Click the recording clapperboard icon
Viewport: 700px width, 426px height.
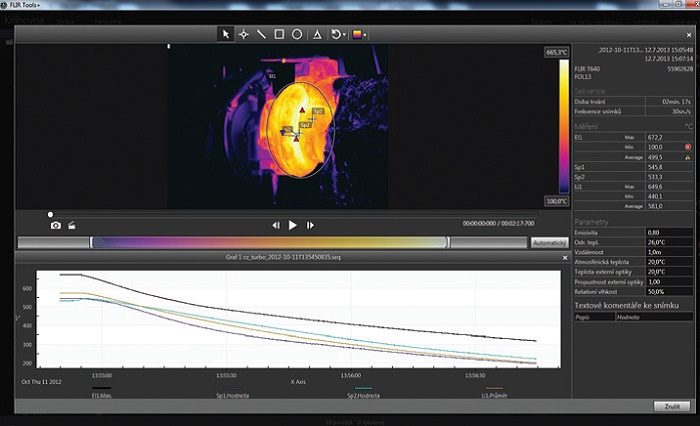pyautogui.click(x=71, y=226)
